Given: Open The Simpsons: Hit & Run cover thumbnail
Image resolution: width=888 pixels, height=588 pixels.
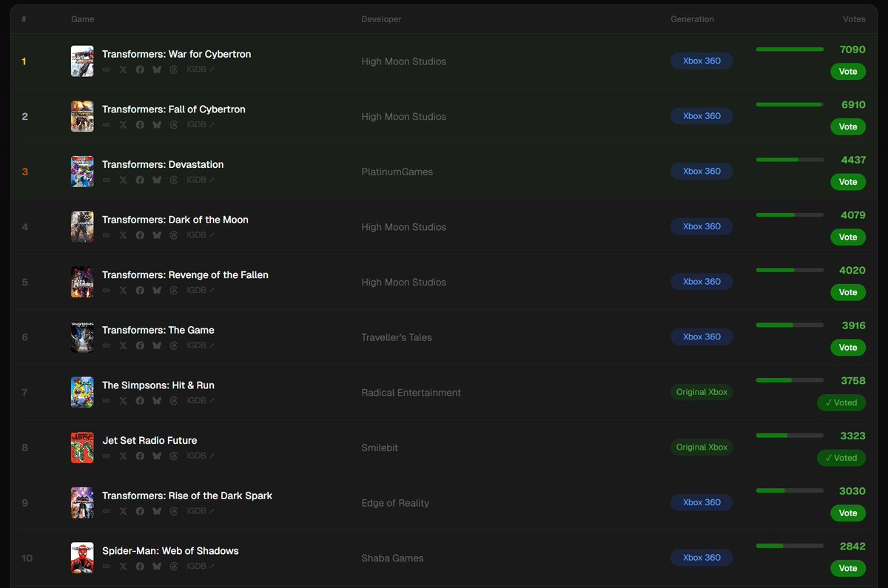Looking at the screenshot, I should click(82, 393).
